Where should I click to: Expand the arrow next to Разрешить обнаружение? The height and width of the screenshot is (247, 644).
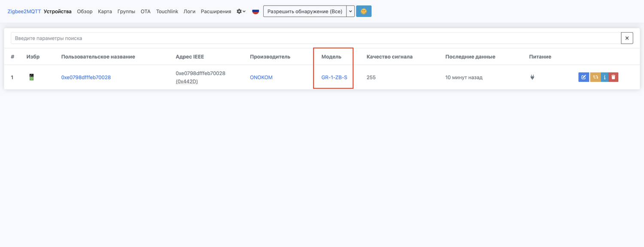pyautogui.click(x=350, y=12)
